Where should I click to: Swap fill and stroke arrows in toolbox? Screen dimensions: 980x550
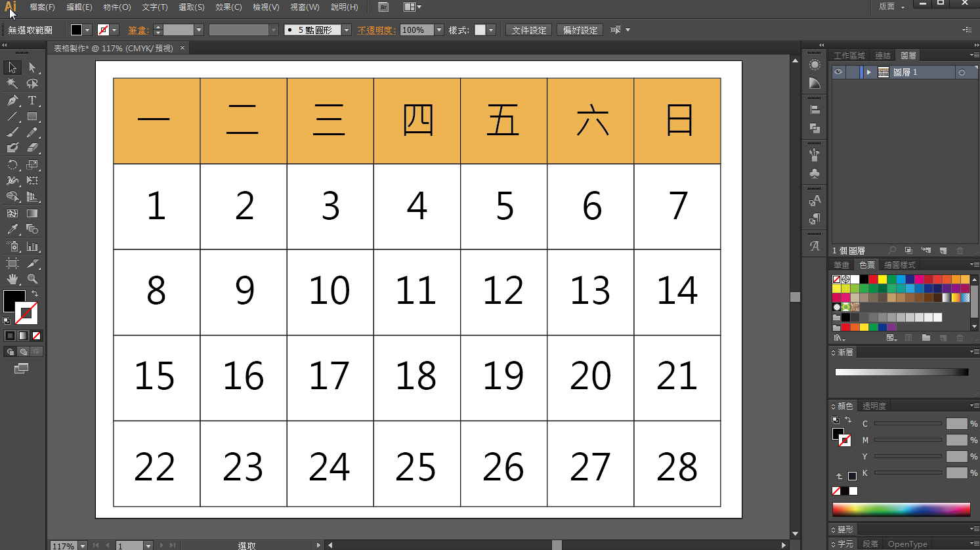(x=35, y=293)
